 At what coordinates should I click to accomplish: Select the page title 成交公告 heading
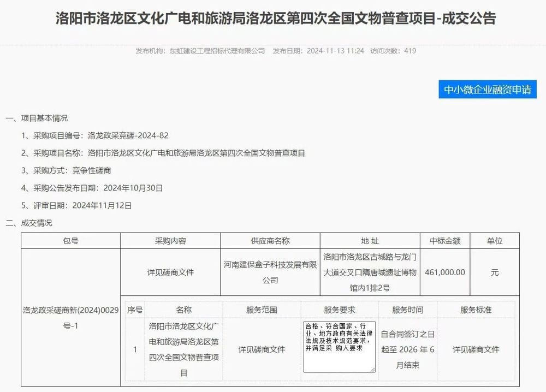tap(276, 19)
